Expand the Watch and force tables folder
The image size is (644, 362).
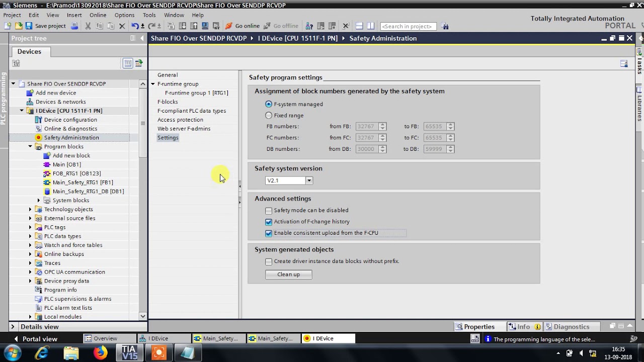[x=30, y=245]
